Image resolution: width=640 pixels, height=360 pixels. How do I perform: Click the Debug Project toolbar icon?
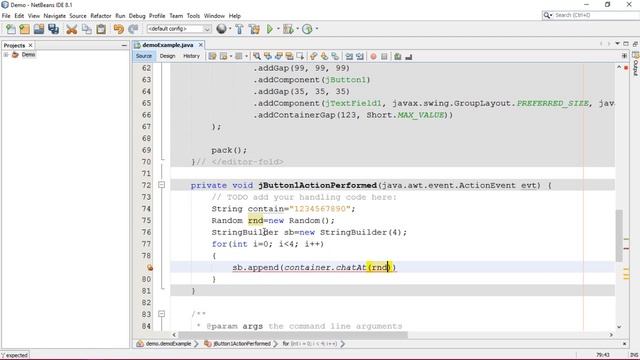tap(288, 29)
